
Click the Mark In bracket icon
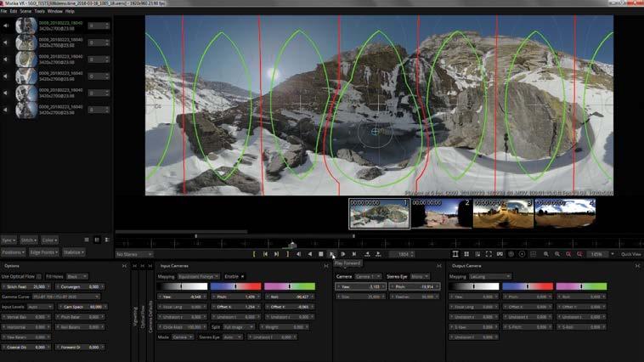click(x=254, y=254)
